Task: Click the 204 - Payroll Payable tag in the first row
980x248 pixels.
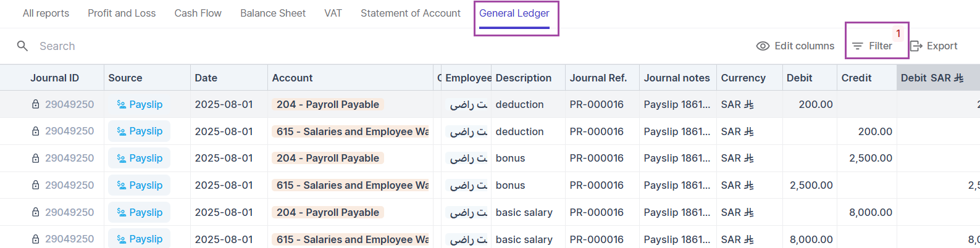Action: [x=328, y=105]
